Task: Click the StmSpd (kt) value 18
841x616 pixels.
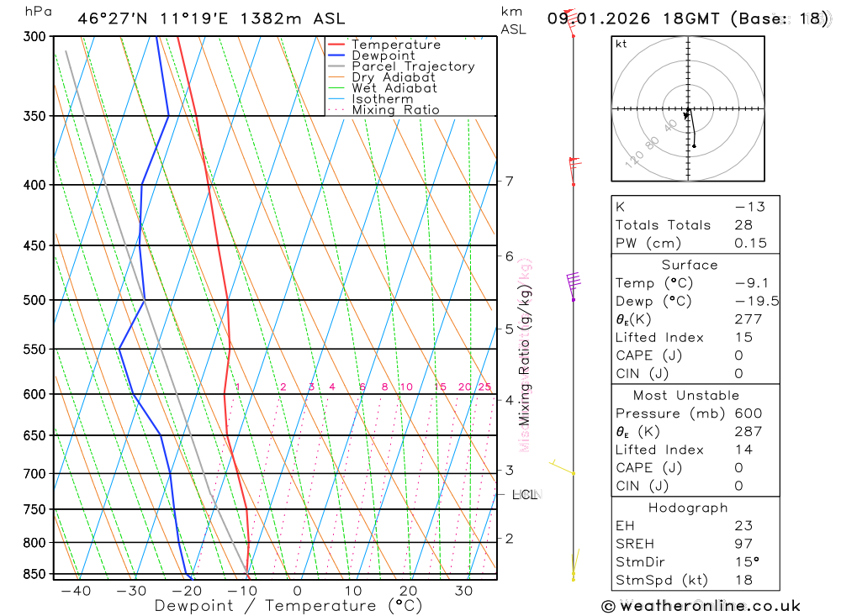Action: point(743,581)
